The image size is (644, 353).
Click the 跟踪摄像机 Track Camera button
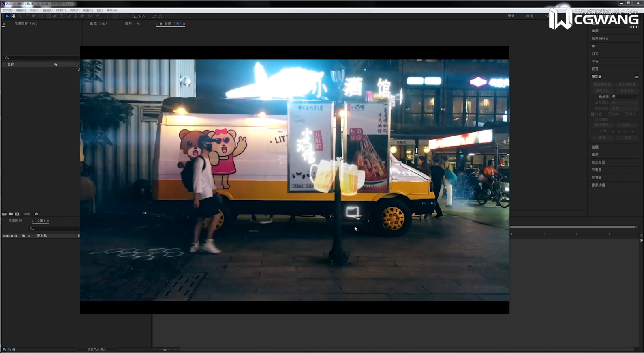click(603, 84)
